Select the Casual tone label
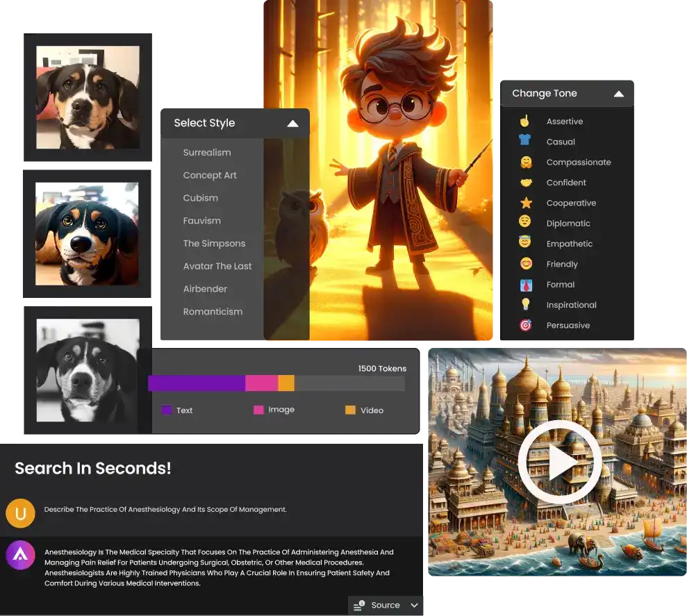Screen dimensions: 687x616 [x=561, y=142]
